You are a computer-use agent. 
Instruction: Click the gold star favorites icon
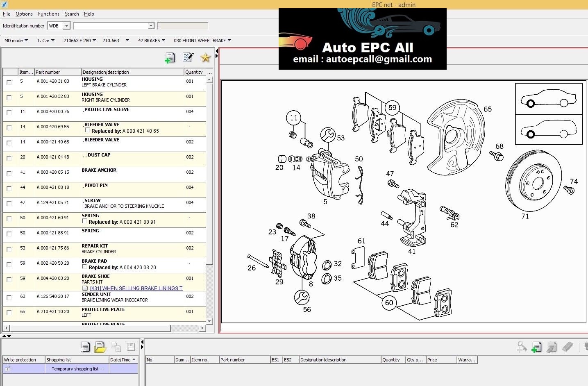pos(205,58)
